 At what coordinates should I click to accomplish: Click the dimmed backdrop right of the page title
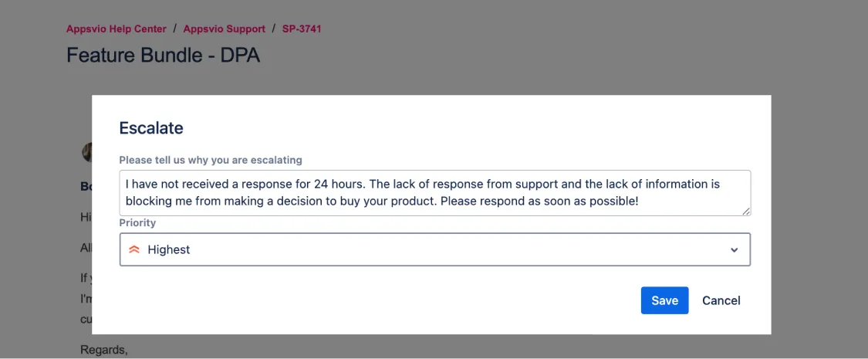pos(540,56)
